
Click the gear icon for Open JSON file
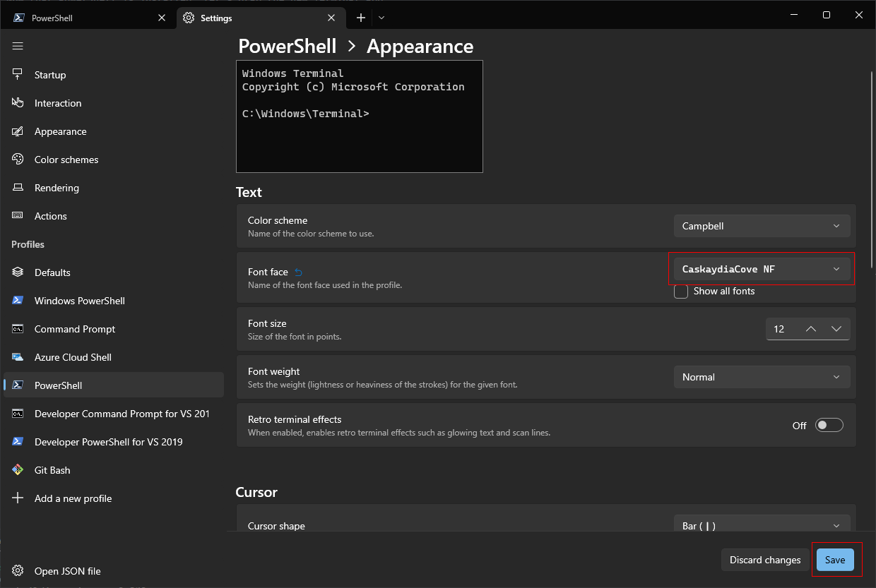pos(18,570)
